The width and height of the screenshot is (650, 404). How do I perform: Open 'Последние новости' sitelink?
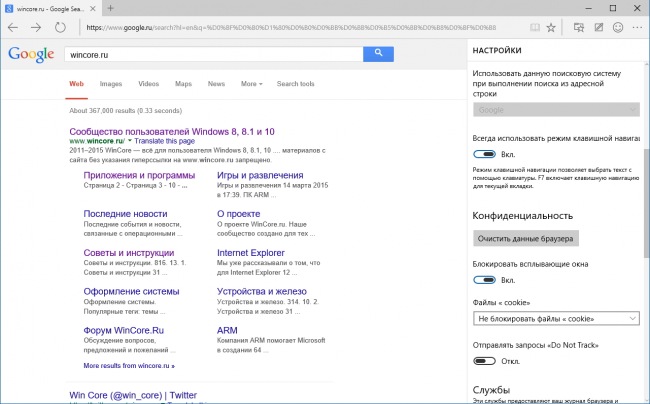click(x=126, y=214)
